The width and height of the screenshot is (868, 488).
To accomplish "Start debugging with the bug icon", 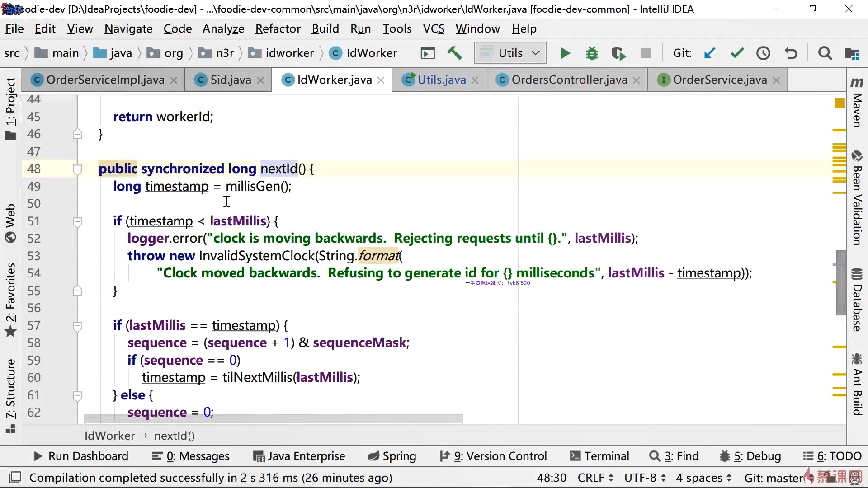I will [591, 53].
